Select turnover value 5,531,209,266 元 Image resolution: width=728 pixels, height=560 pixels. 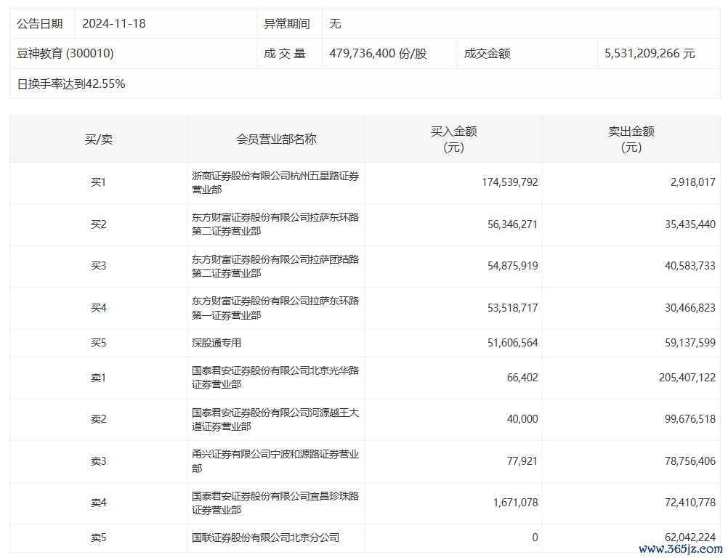coord(650,53)
